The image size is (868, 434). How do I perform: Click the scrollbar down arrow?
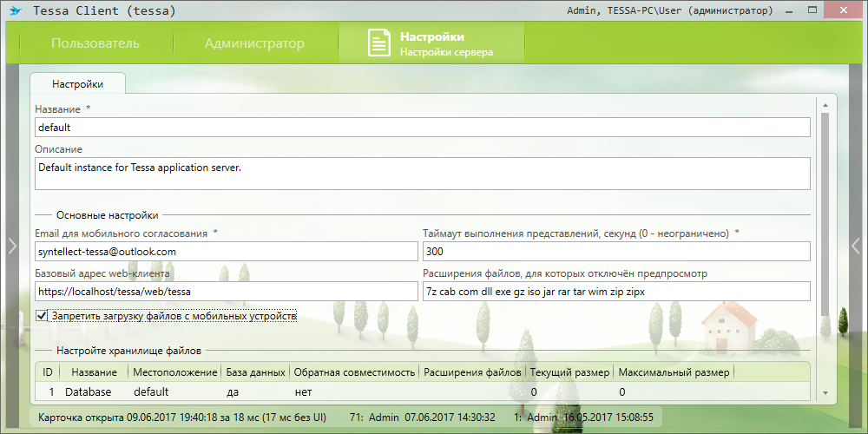825,393
